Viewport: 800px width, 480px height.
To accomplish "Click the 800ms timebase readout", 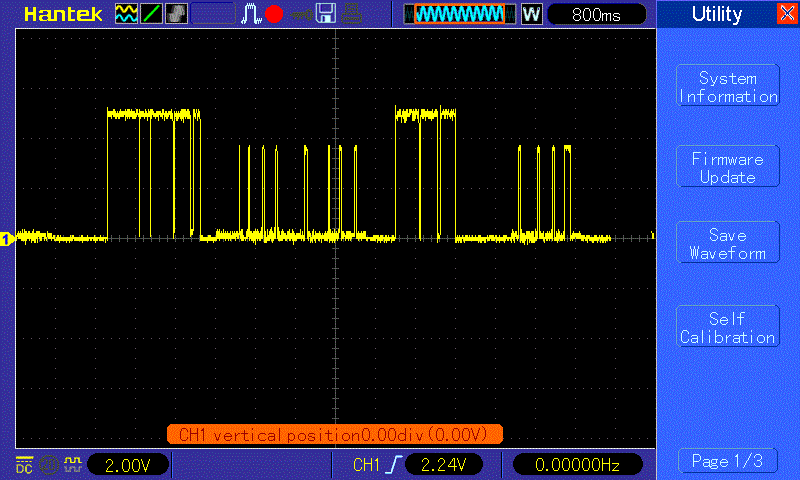I will 596,14.
